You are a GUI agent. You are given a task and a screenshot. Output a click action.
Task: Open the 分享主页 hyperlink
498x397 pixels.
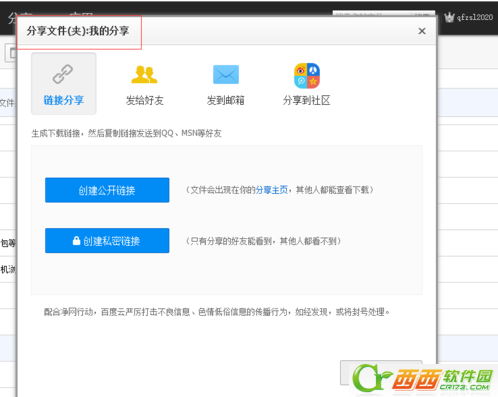click(x=272, y=190)
